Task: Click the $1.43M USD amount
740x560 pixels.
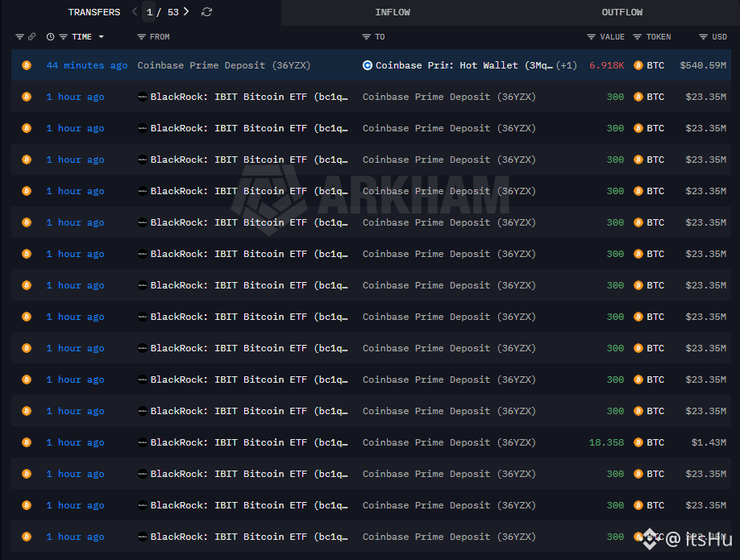Action: (709, 442)
